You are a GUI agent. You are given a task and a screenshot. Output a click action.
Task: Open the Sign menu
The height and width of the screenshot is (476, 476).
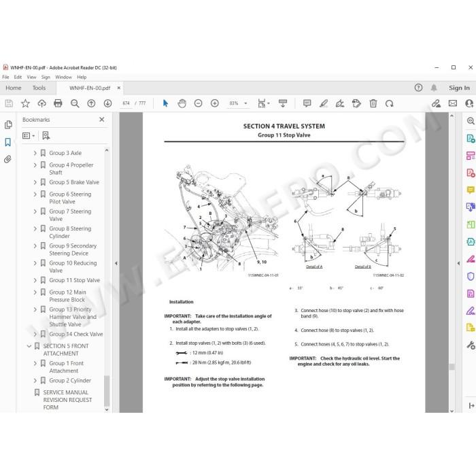pos(46,77)
